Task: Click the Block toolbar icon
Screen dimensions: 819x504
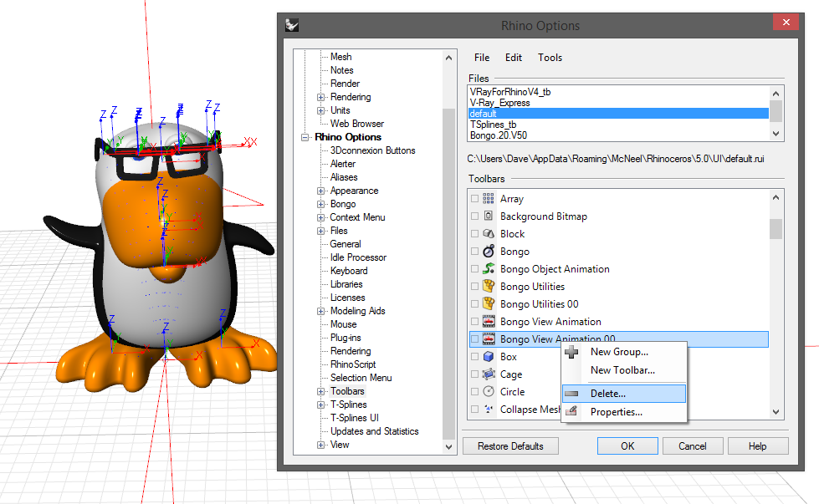Action: (x=489, y=234)
